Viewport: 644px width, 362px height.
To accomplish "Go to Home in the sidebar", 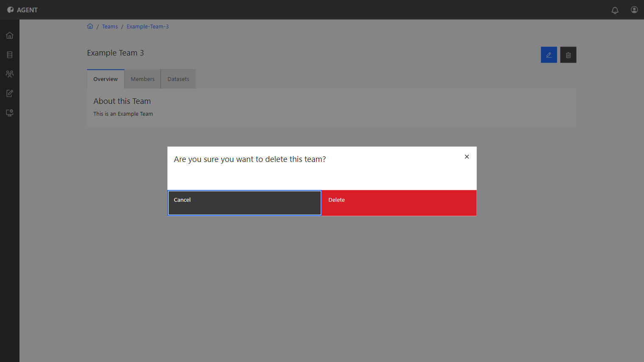I will [x=10, y=35].
